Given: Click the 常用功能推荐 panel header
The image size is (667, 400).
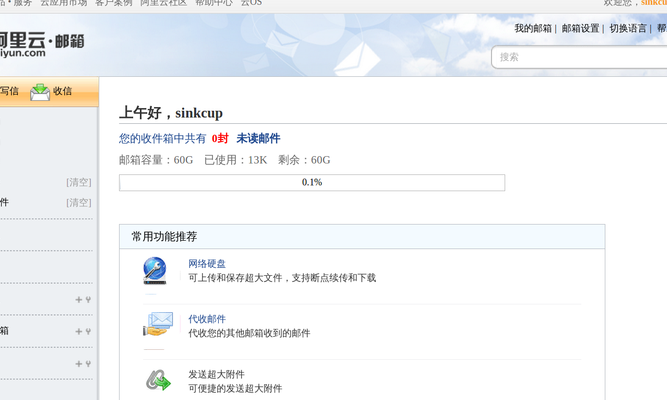Looking at the screenshot, I should 362,237.
